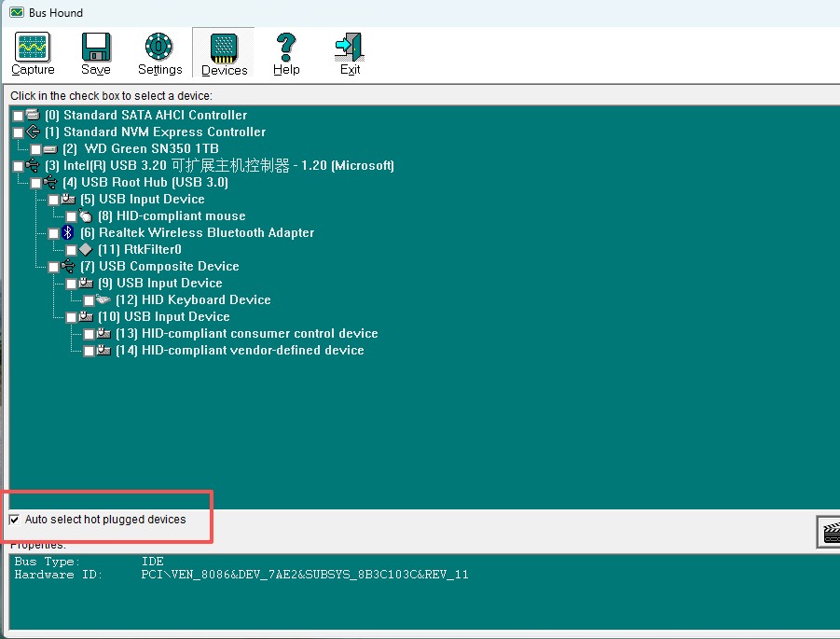Viewport: 840px width, 639px height.
Task: Open the Settings dial icon
Action: pos(159,54)
